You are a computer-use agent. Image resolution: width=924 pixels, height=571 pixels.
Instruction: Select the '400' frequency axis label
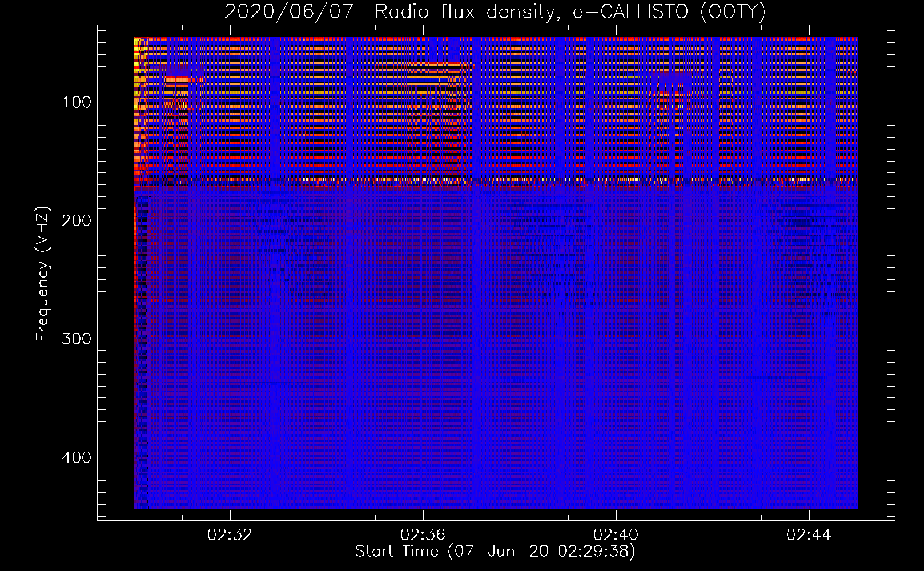click(77, 457)
